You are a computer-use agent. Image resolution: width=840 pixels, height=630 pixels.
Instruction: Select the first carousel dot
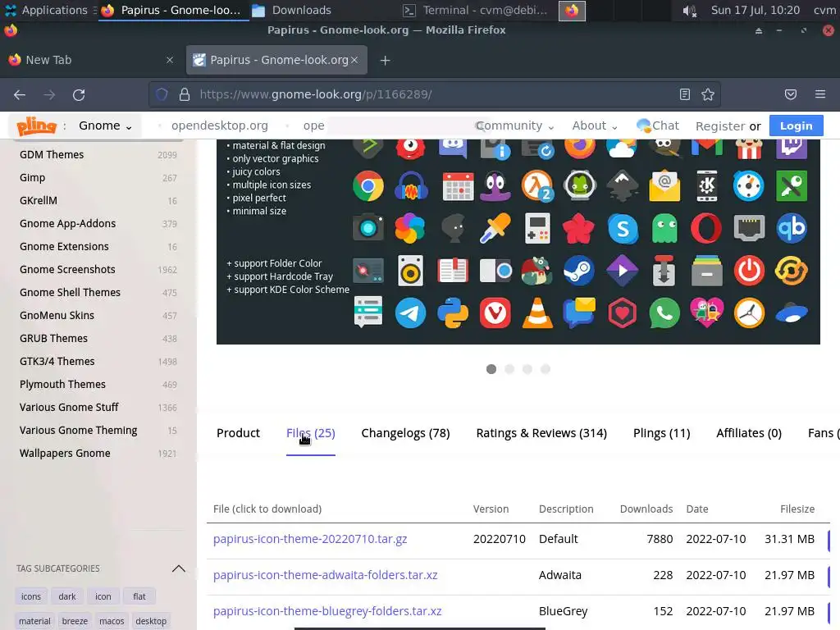491,369
